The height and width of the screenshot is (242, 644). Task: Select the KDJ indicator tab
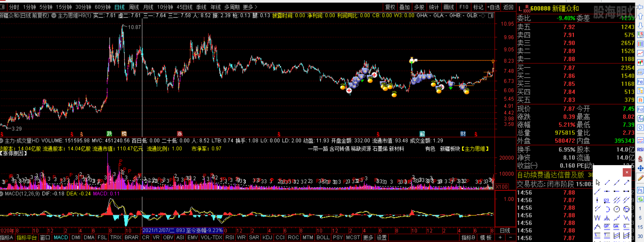[267, 238]
